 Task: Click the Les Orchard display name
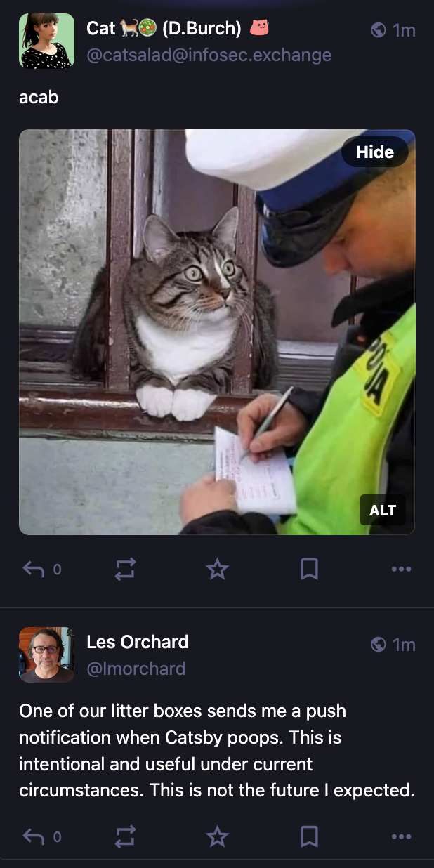coord(138,642)
